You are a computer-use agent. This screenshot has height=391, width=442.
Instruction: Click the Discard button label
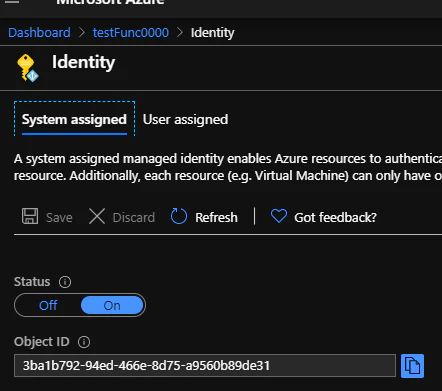[134, 217]
